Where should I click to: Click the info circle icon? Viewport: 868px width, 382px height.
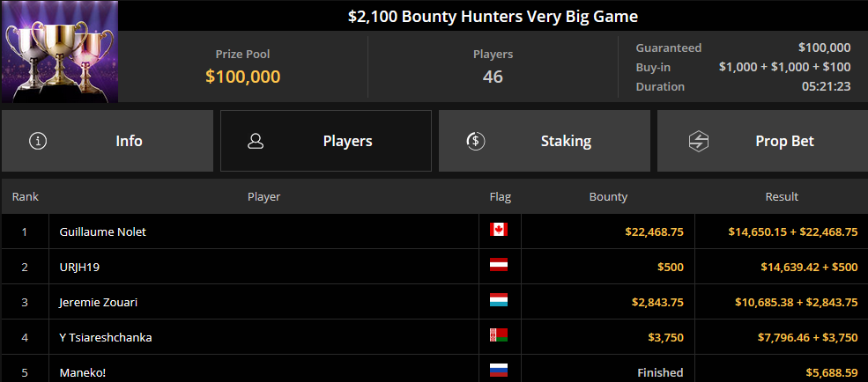pyautogui.click(x=38, y=141)
